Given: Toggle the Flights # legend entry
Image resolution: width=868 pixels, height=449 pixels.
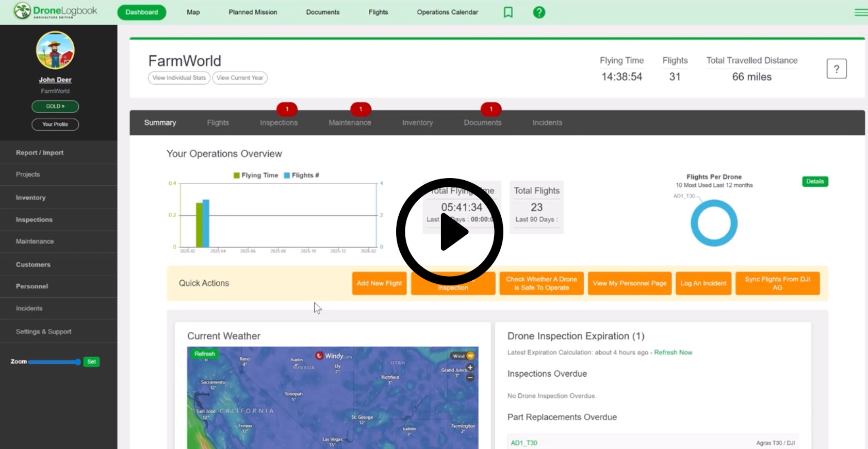Looking at the screenshot, I should tap(302, 175).
